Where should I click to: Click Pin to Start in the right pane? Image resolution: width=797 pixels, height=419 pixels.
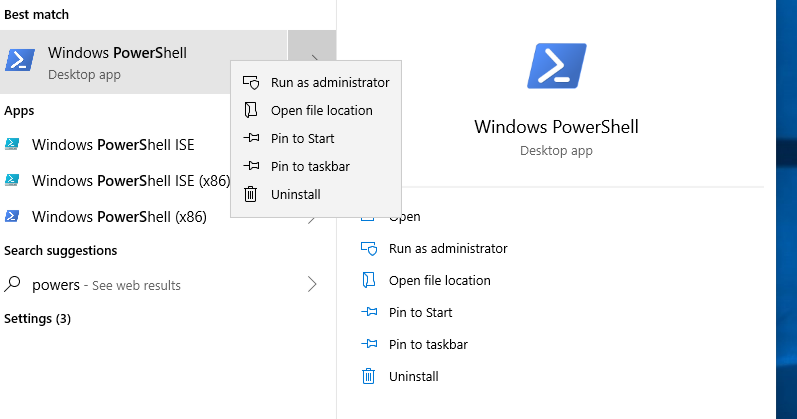click(x=420, y=312)
